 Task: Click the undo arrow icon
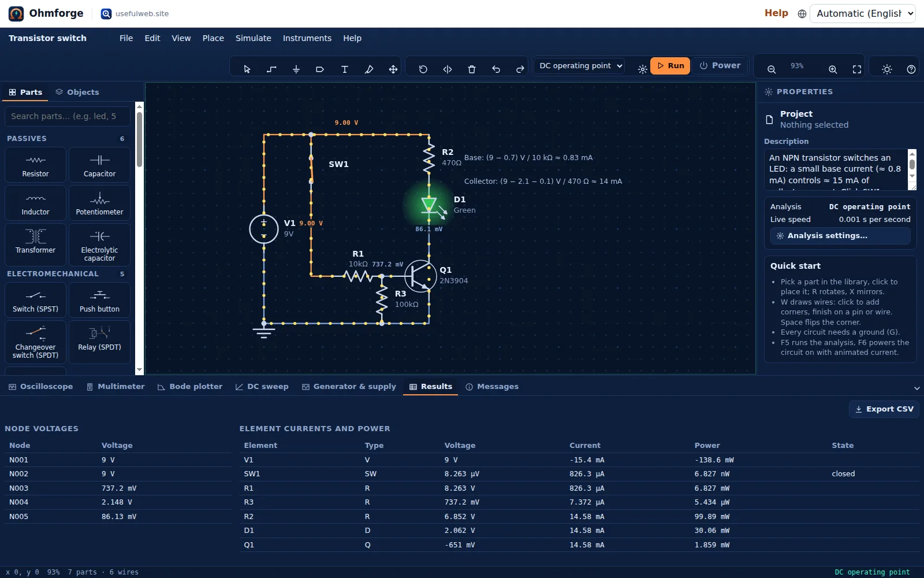tap(496, 69)
